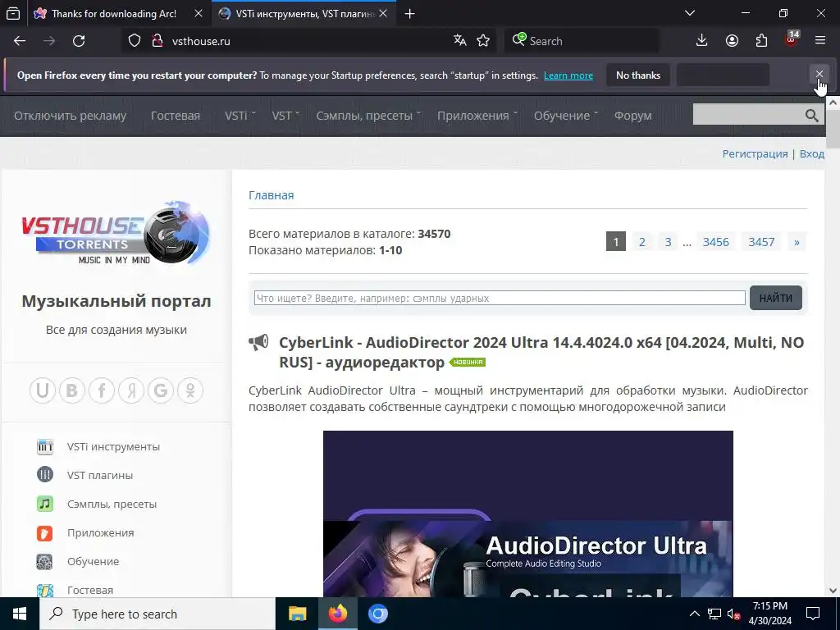Open the Learn more link
Viewport: 840px width, 630px height.
pyautogui.click(x=568, y=75)
